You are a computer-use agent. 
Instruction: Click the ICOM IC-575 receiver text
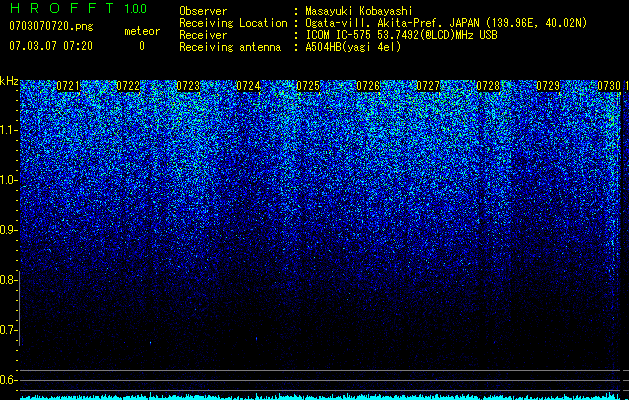point(401,35)
